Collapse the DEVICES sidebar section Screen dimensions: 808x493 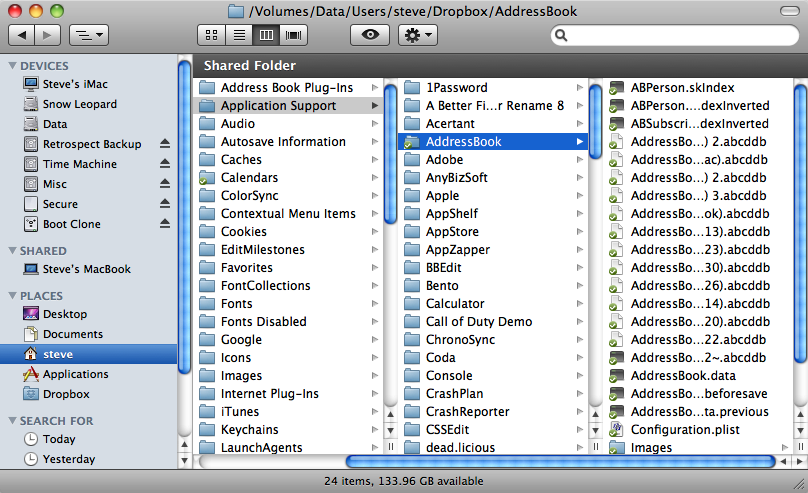tap(13, 65)
